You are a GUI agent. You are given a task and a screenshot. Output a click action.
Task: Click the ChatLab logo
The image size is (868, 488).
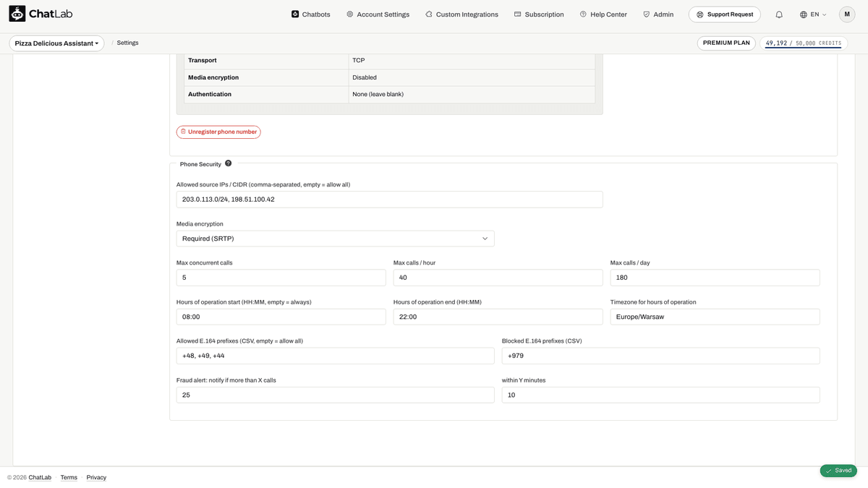pyautogui.click(x=41, y=14)
